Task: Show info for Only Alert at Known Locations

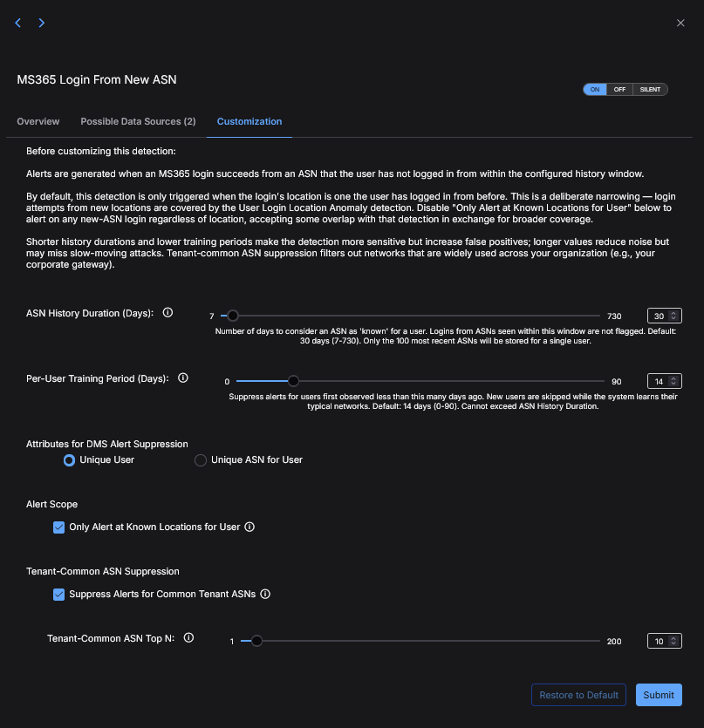Action: click(249, 527)
